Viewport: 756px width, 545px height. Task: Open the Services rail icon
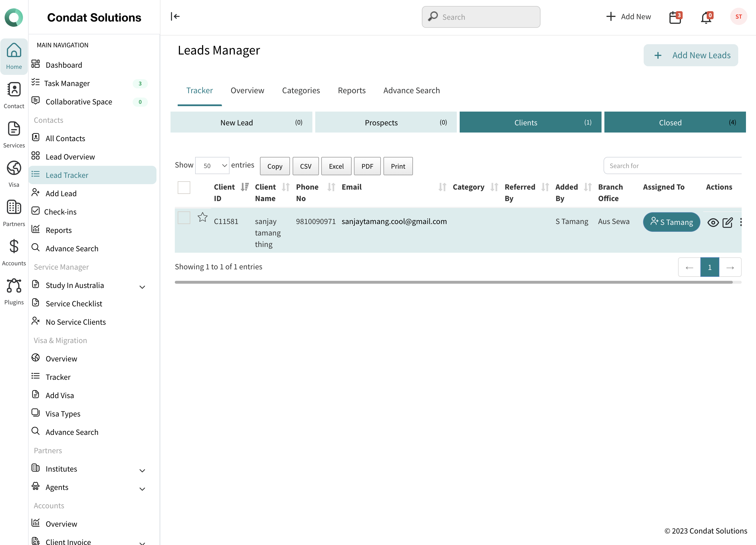[14, 135]
